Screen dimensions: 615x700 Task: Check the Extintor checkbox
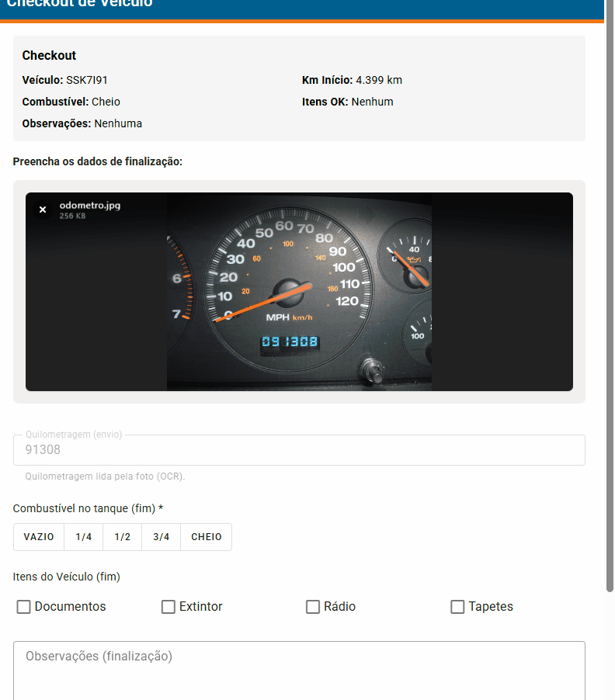pyautogui.click(x=169, y=607)
